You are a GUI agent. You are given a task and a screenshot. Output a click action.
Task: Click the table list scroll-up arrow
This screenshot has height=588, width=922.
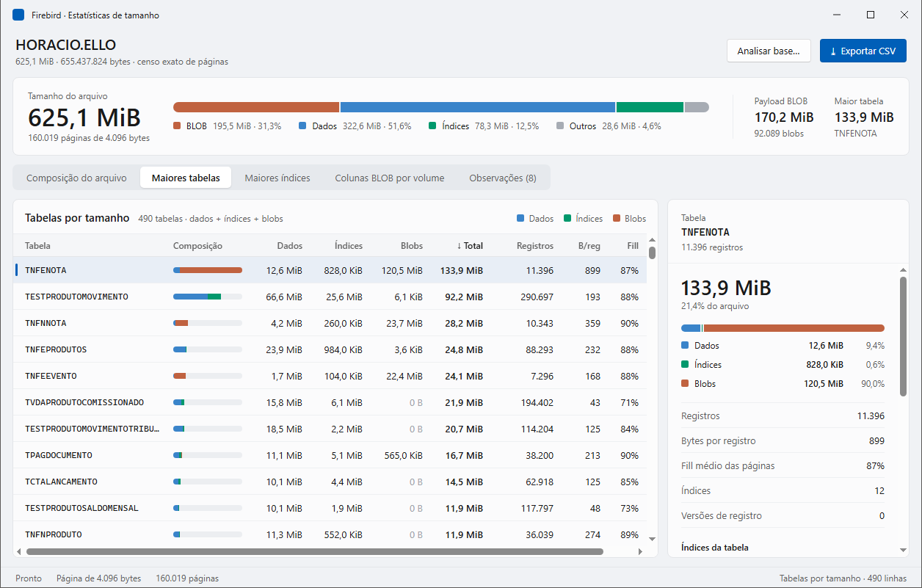pyautogui.click(x=652, y=241)
